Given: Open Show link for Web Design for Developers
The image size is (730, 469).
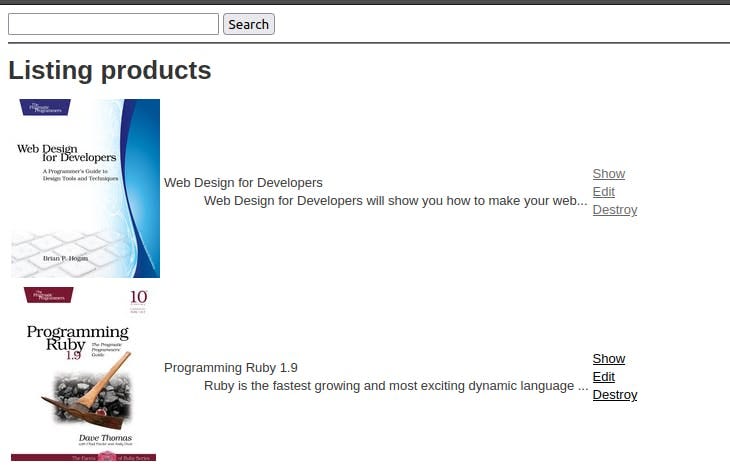Looking at the screenshot, I should tap(608, 174).
